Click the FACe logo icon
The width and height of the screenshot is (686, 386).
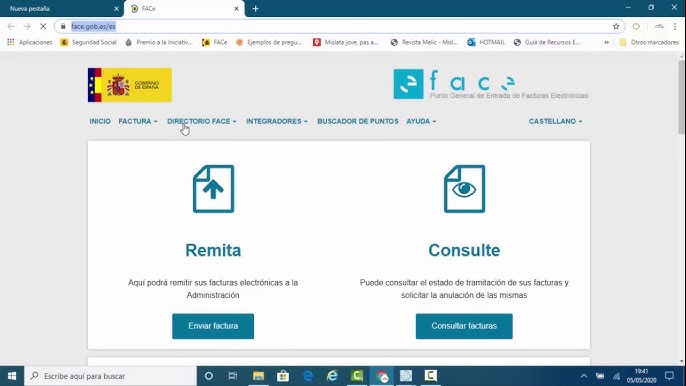point(408,84)
